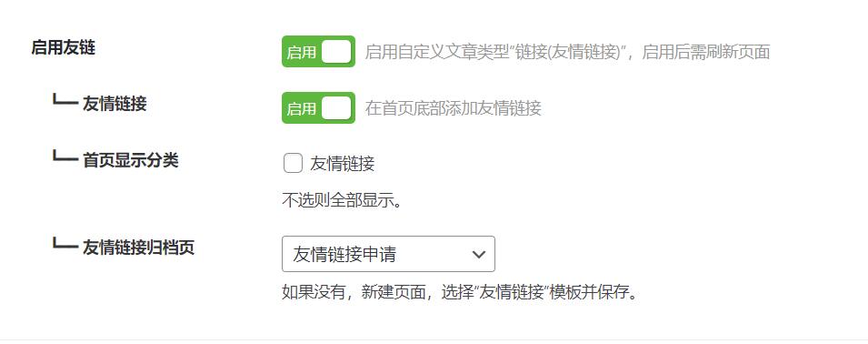This screenshot has height=344, width=868.
Task: Click the 首页显示分类 setting label
Action: tap(131, 160)
